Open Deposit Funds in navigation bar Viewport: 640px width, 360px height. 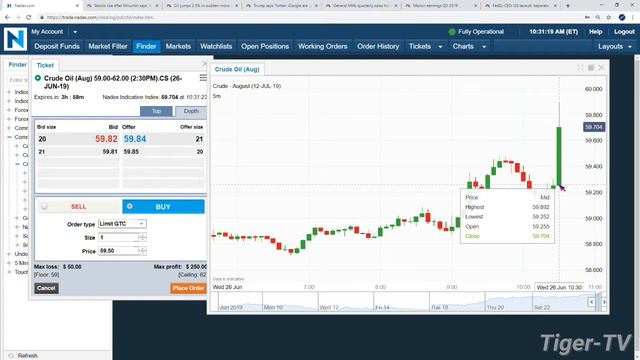pyautogui.click(x=57, y=47)
